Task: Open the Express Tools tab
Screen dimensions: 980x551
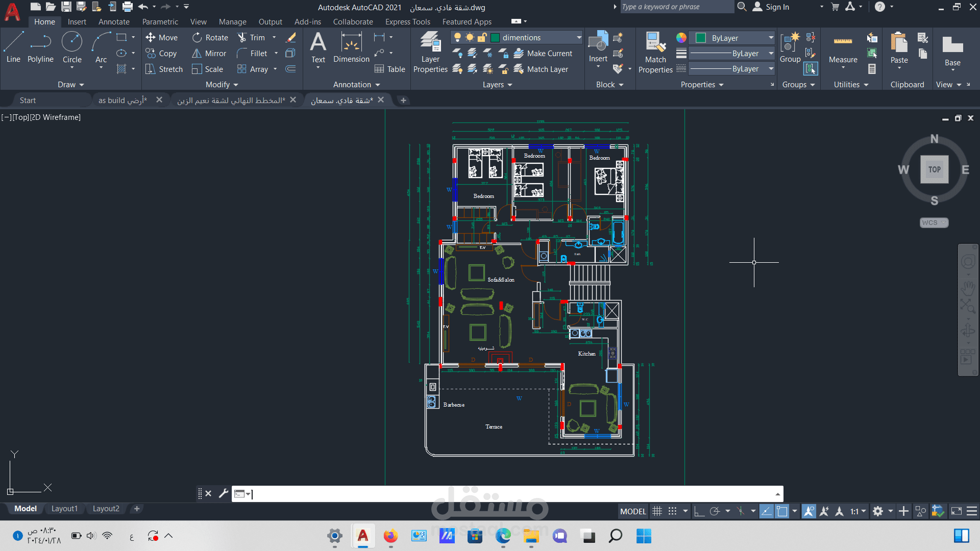Action: [408, 21]
